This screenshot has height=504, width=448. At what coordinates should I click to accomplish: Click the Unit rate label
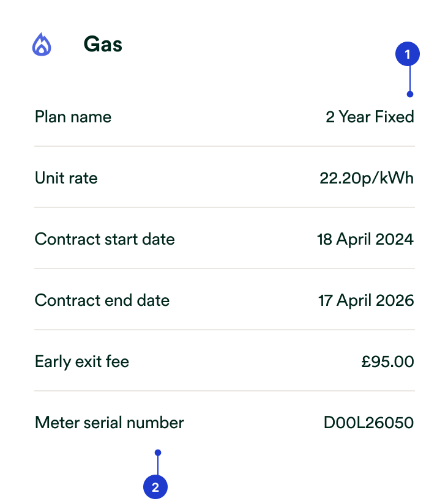66,178
